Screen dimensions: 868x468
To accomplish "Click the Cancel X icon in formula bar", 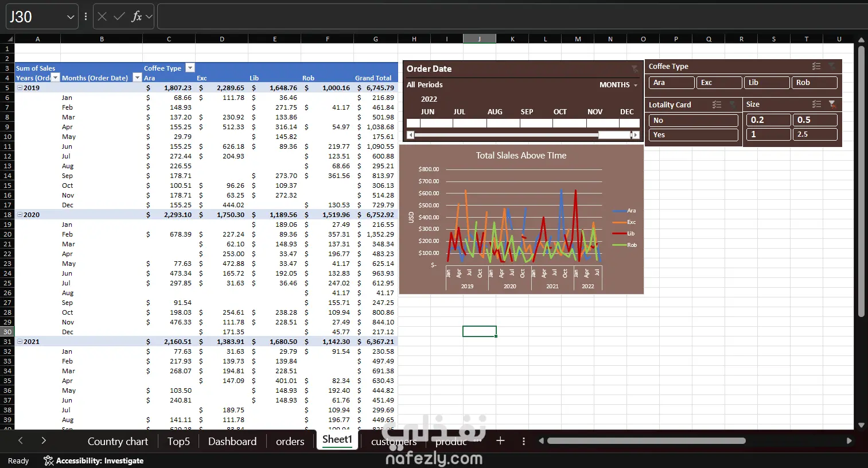I will tap(102, 17).
